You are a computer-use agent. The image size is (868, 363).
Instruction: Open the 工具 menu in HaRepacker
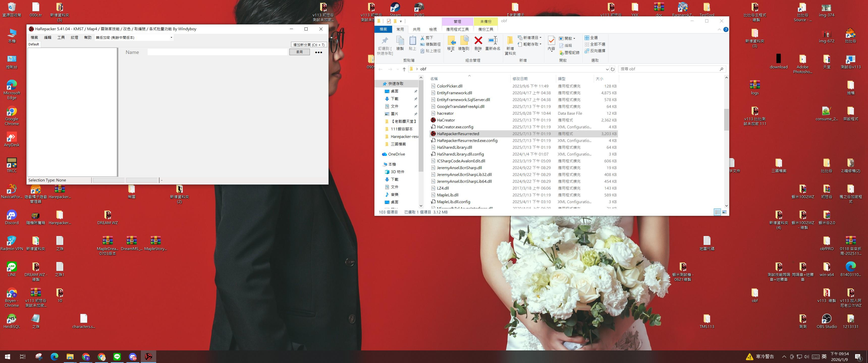point(61,37)
